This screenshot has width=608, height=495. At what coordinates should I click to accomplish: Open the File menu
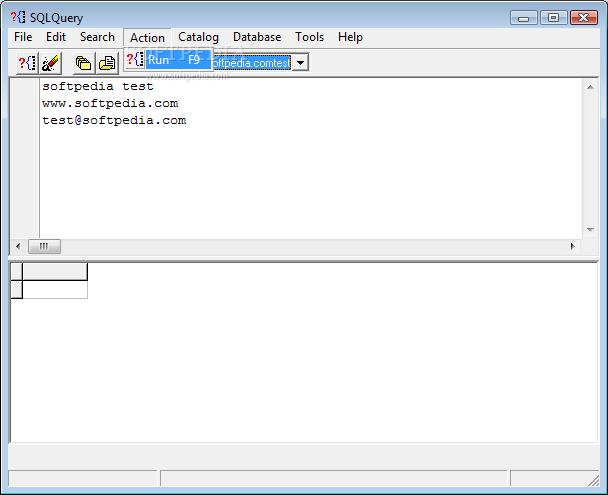click(x=23, y=37)
